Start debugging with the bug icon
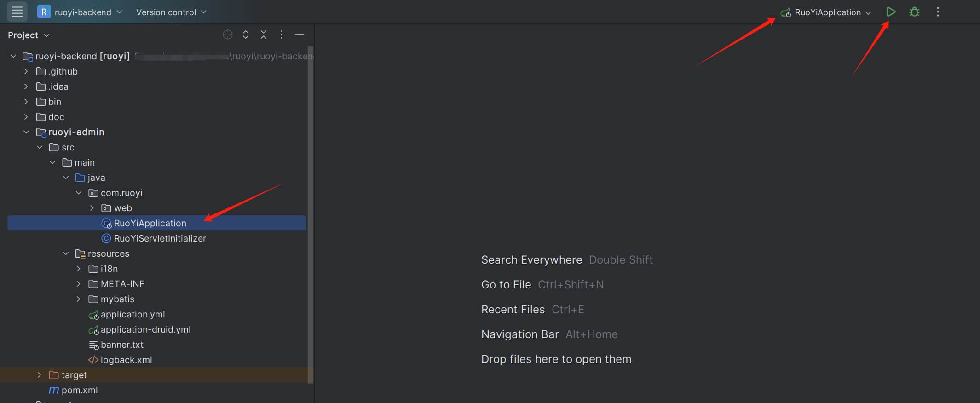Viewport: 980px width, 403px height. [x=914, y=12]
